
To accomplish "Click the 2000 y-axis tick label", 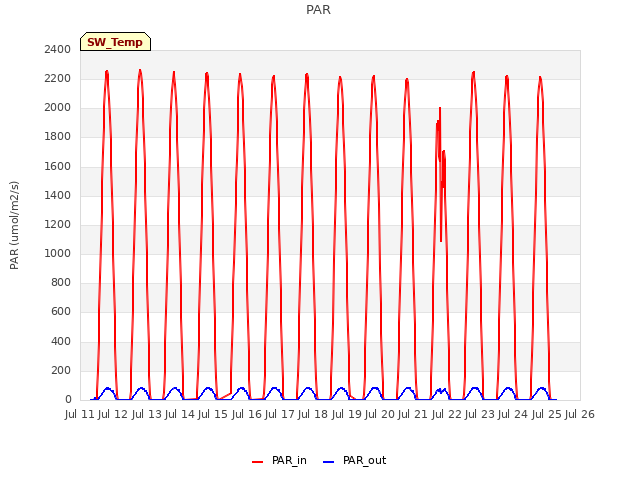I will pos(58,108).
